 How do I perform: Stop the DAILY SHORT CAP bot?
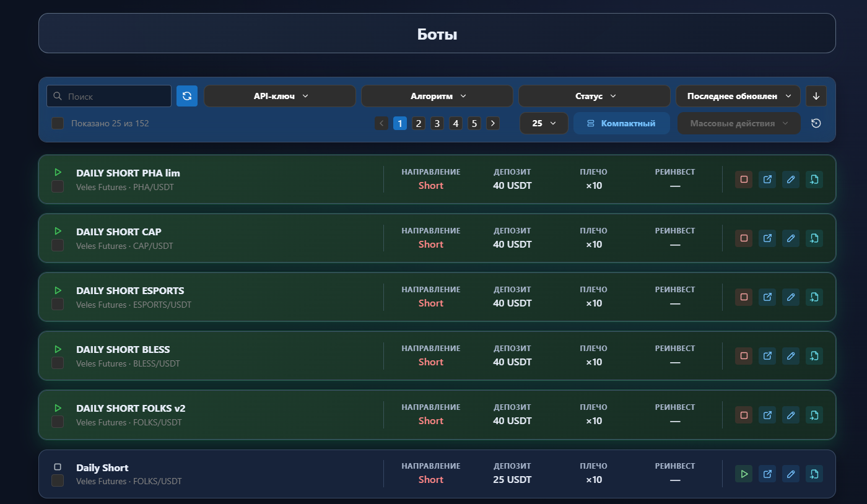pos(744,238)
